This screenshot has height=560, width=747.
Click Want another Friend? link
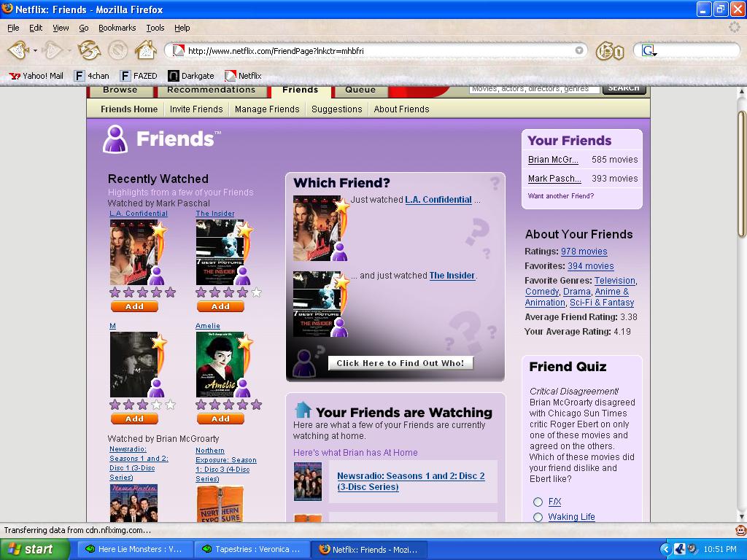[561, 195]
